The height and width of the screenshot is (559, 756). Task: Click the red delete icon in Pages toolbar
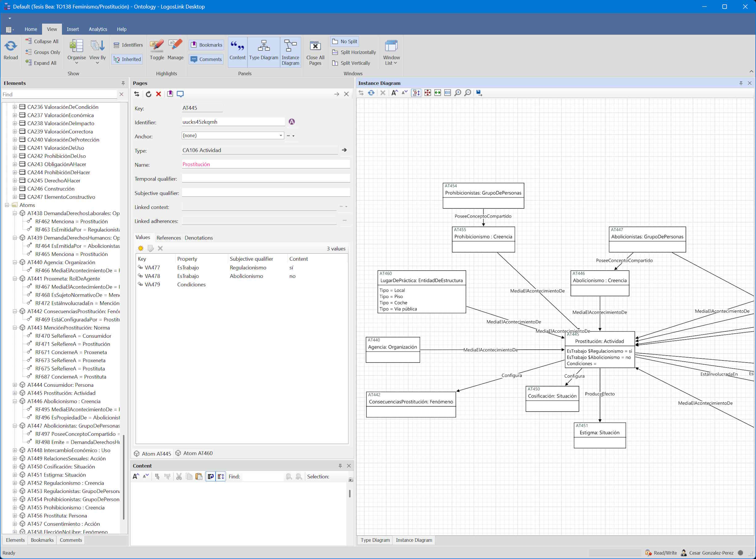(158, 94)
